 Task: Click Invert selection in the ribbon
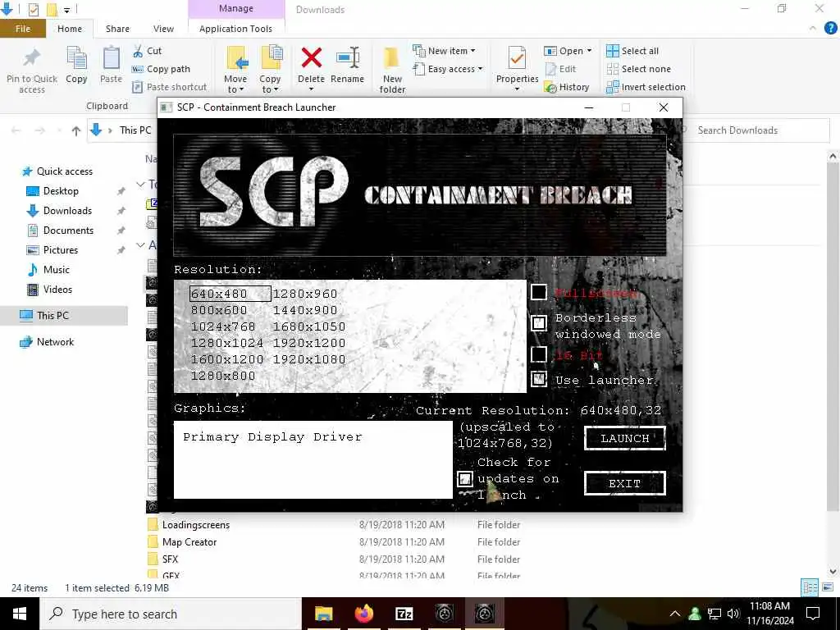(646, 87)
